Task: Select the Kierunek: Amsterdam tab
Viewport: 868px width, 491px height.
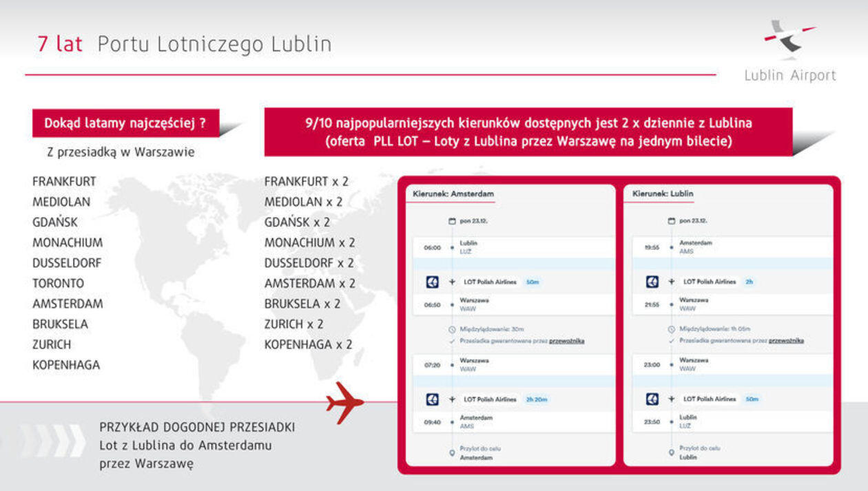Action: click(x=453, y=194)
